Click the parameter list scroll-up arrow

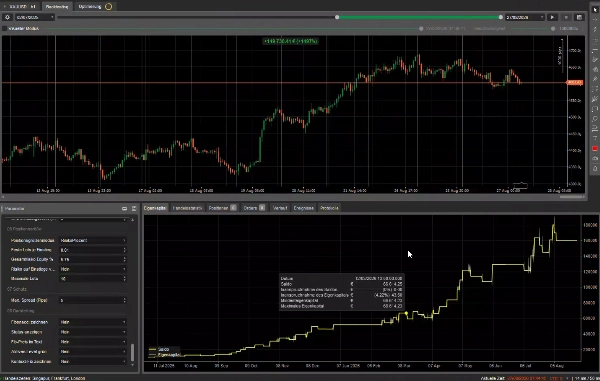132,220
